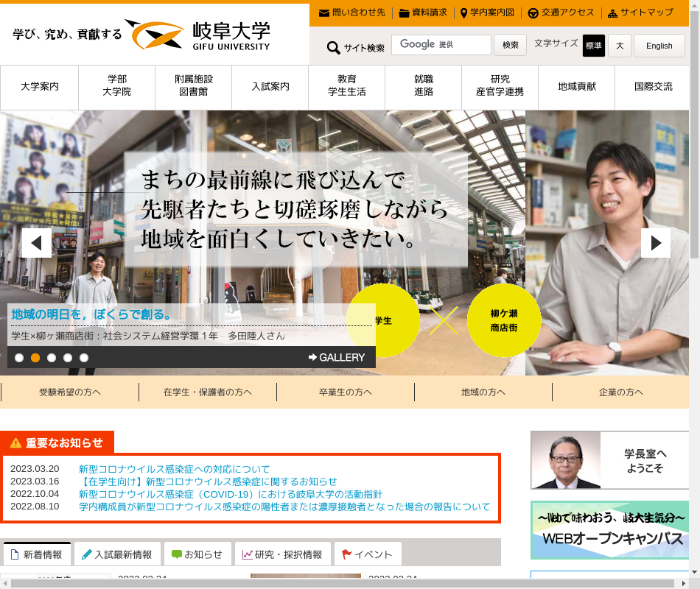Go to 受験希望の方へ page
The height and width of the screenshot is (589, 700).
click(70, 392)
